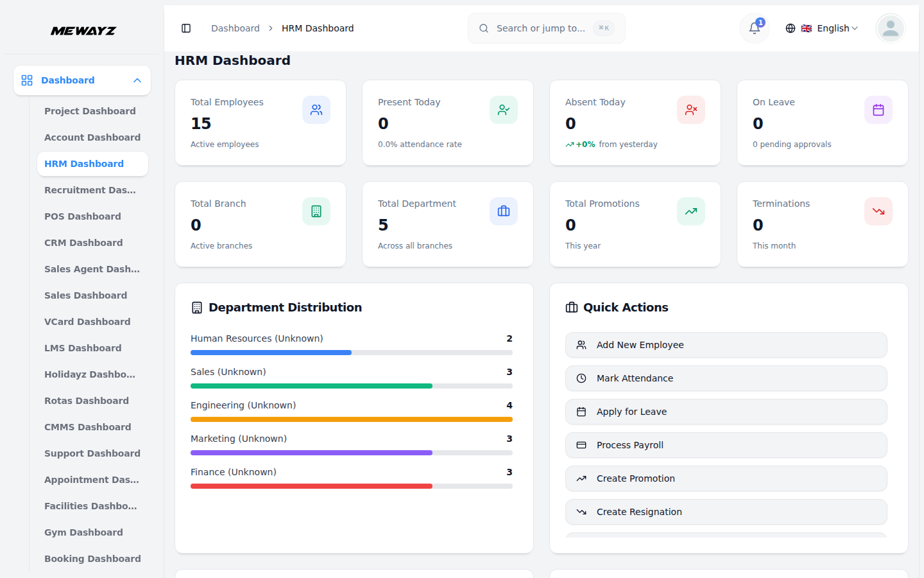This screenshot has width=924, height=578.
Task: Click the user profile avatar
Action: 890,28
